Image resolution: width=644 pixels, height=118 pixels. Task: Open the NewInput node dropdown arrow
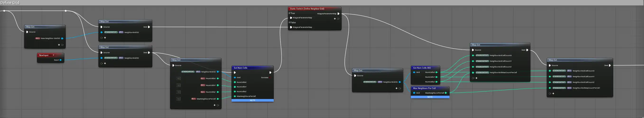click(x=54, y=55)
